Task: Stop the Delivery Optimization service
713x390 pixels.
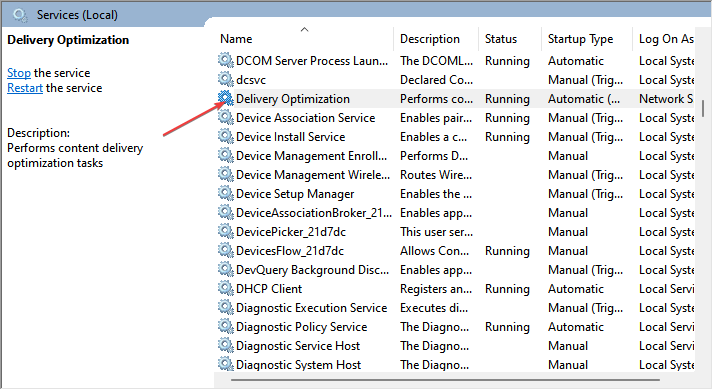Action: pos(19,73)
